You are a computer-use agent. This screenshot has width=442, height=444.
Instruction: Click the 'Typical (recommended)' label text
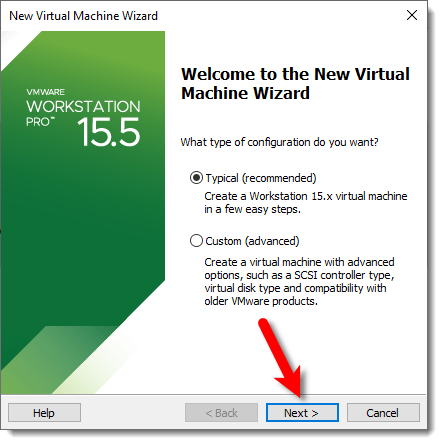tap(261, 178)
